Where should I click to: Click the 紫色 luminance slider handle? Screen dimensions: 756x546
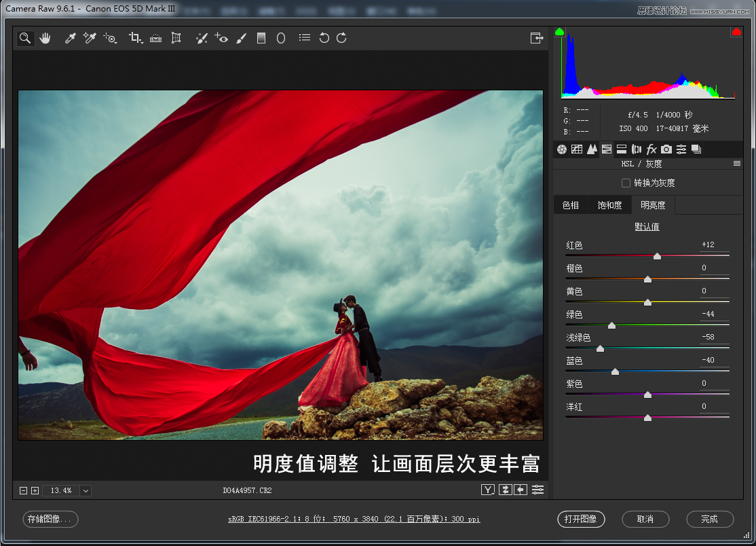tap(647, 395)
